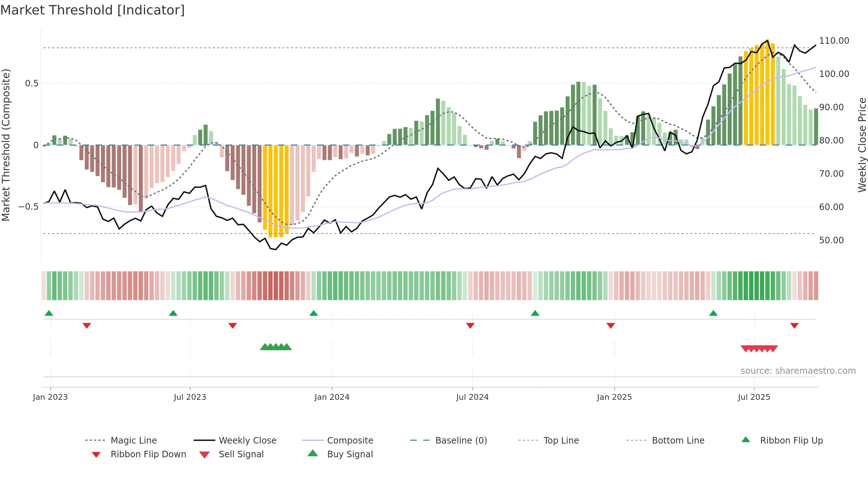
Task: Click the 0.5 composite axis label
Action: [31, 84]
